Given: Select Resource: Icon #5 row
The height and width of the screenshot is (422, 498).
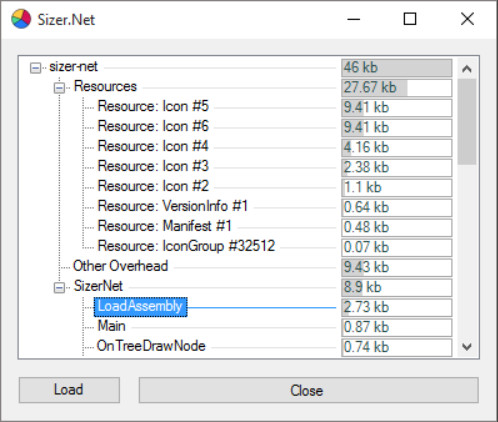Looking at the screenshot, I should pos(153,106).
